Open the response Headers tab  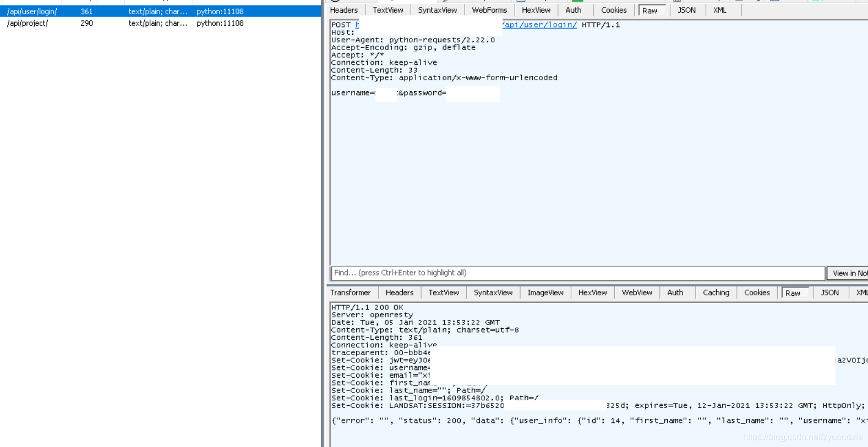(x=399, y=293)
